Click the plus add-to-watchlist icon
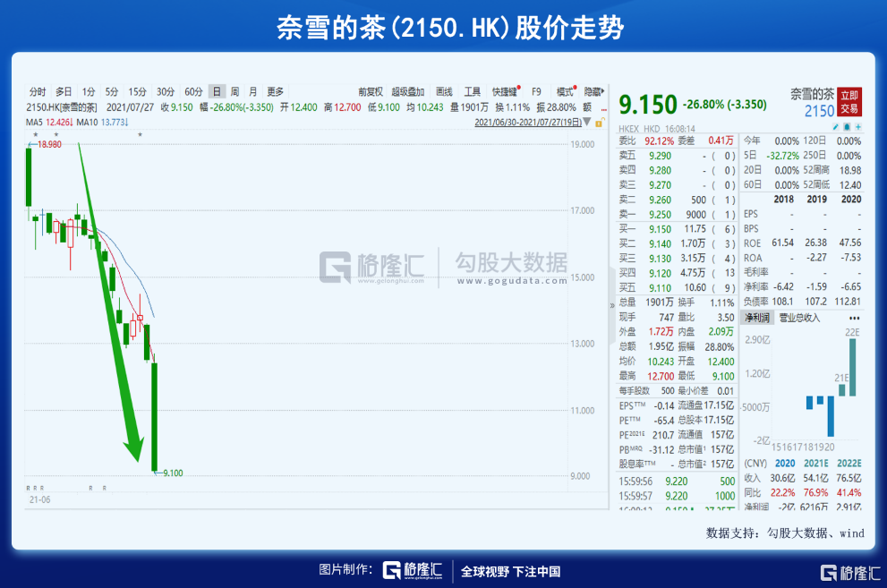Image resolution: width=887 pixels, height=588 pixels. click(857, 127)
